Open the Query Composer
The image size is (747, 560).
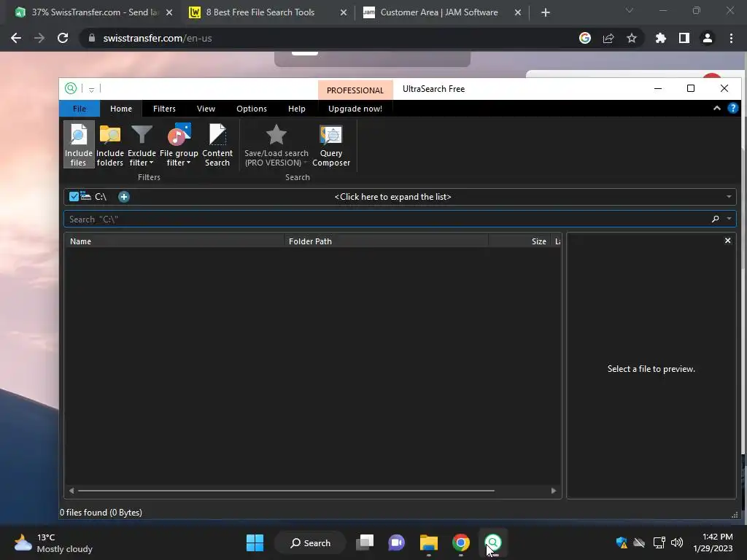click(x=331, y=144)
